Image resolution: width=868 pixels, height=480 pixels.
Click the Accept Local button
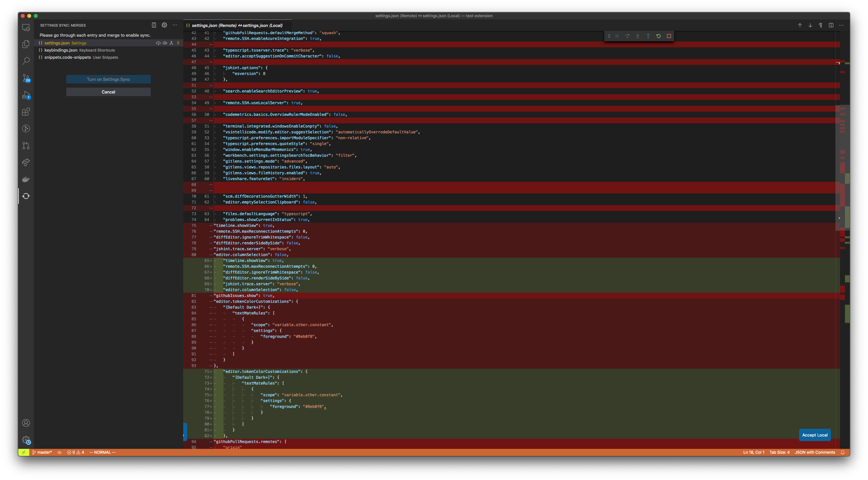tap(815, 435)
